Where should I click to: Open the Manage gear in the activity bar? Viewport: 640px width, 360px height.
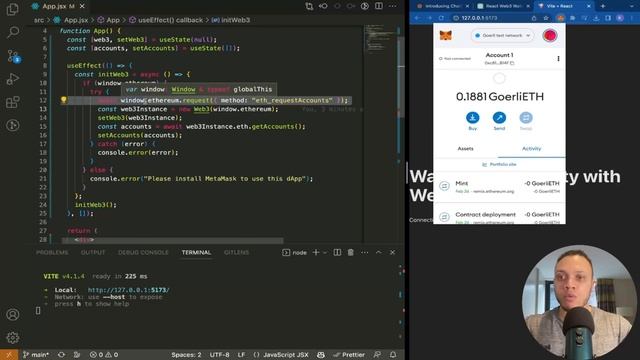point(13,338)
